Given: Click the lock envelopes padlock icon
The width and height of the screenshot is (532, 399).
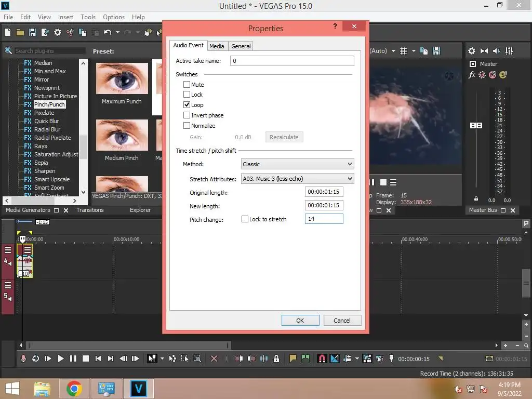Looking at the screenshot, I should 276,358.
